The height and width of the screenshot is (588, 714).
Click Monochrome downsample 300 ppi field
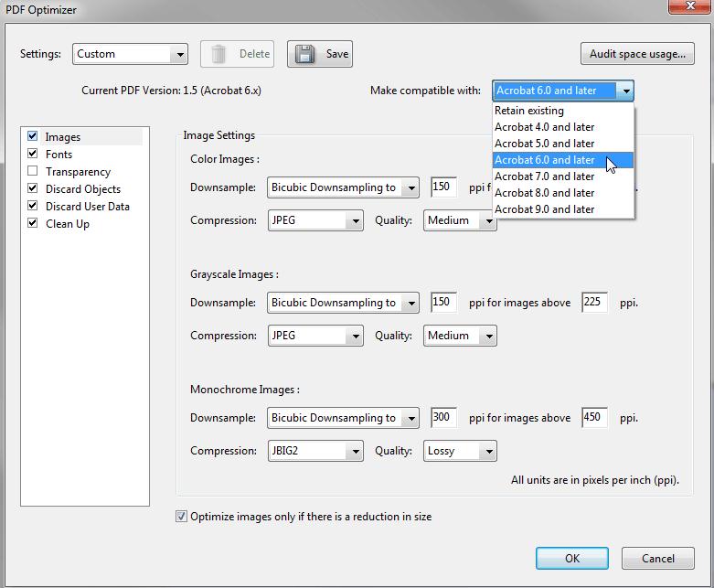coord(444,418)
